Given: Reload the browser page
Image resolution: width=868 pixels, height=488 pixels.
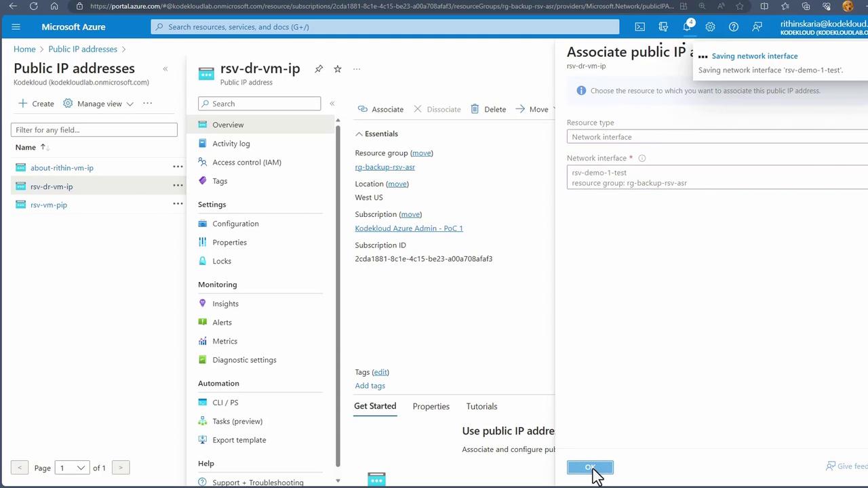Looking at the screenshot, I should click(x=34, y=6).
